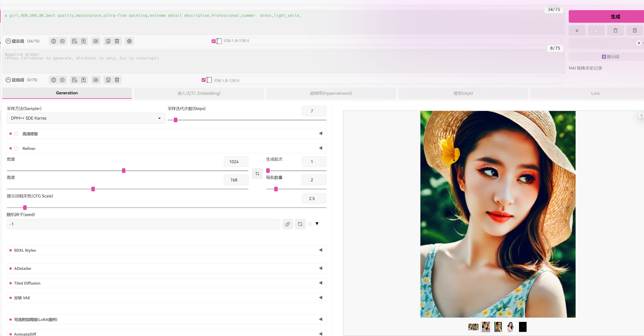Image resolution: width=644 pixels, height=336 pixels.
Task: Click the clipboard icon below generate button
Action: coord(635,31)
